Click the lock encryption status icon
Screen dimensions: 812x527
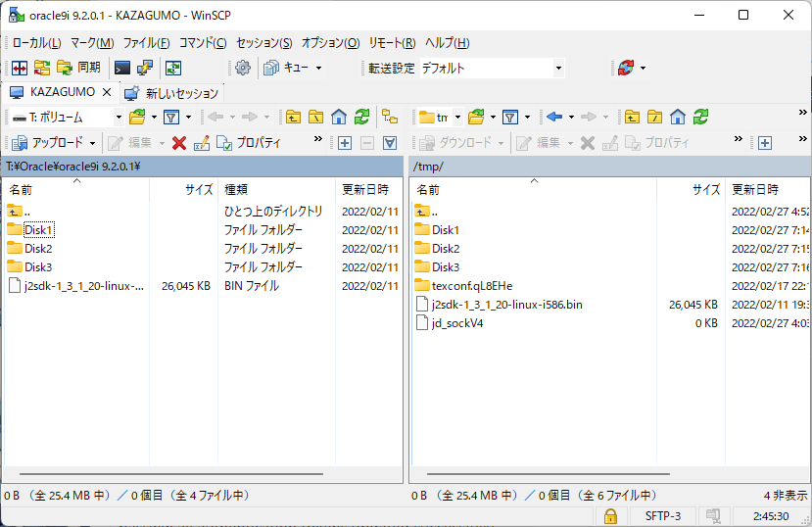tap(610, 515)
